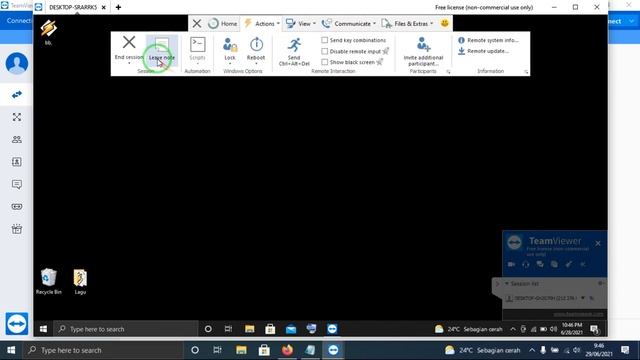
Task: Open Augmented Reality sidebar icon
Action: (17, 207)
